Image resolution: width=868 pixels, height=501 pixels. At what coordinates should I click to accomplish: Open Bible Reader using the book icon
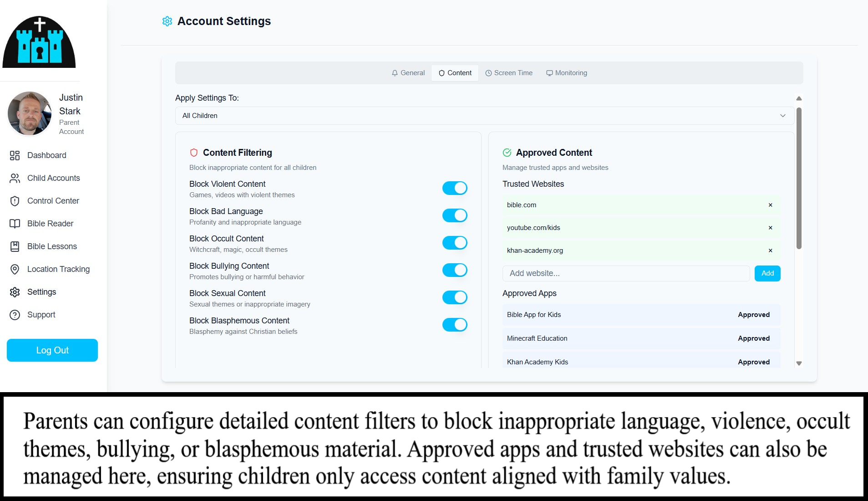click(15, 224)
